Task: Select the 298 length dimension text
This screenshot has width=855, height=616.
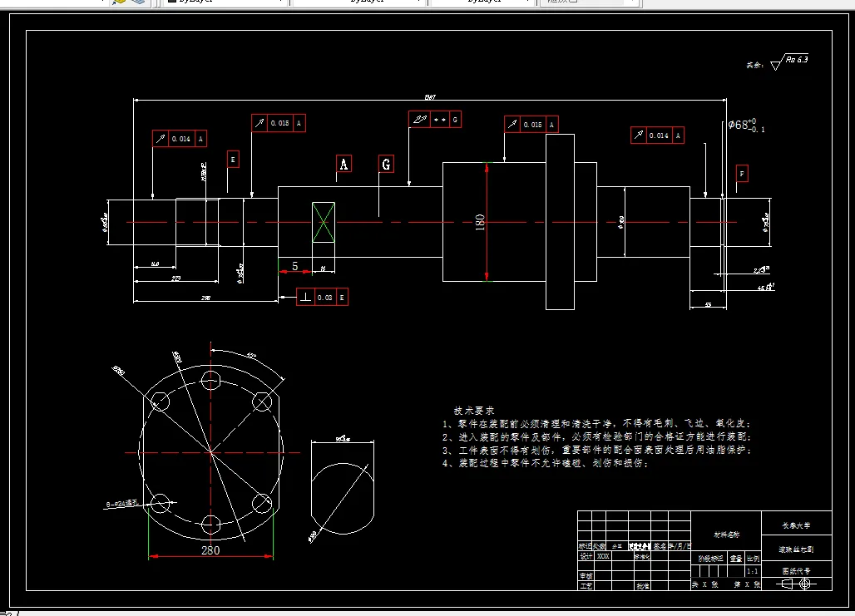Action: (x=205, y=298)
